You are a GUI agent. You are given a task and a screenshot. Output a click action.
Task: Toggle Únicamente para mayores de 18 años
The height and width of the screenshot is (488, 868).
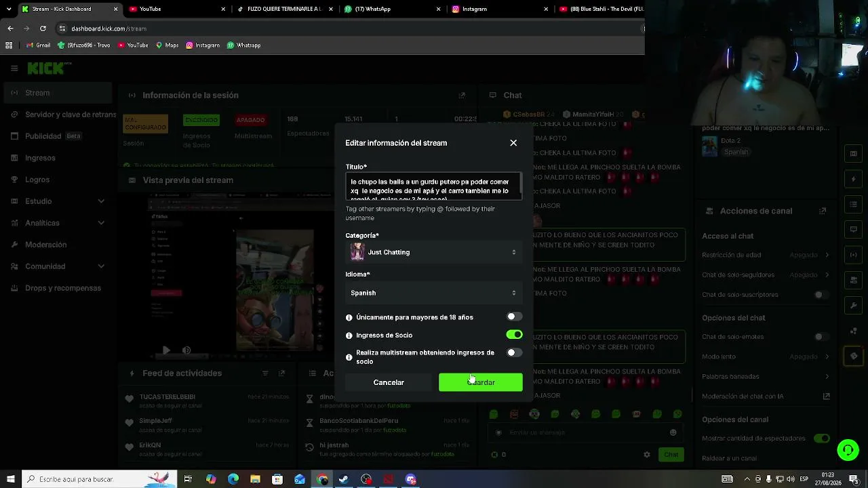(515, 317)
